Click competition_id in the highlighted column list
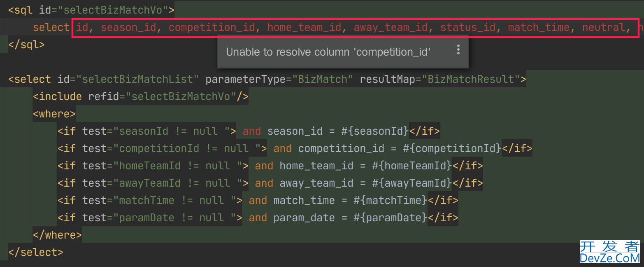644x267 pixels. tap(212, 28)
